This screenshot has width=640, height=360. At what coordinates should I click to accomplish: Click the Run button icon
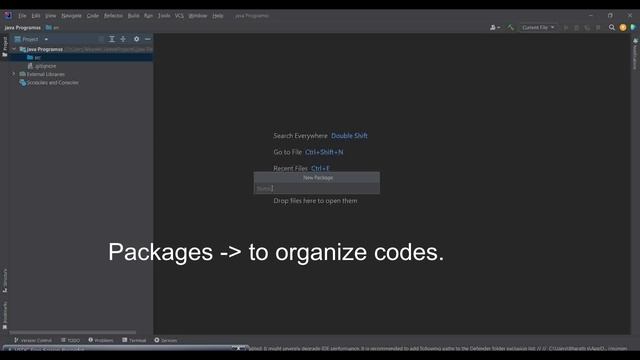[566, 27]
